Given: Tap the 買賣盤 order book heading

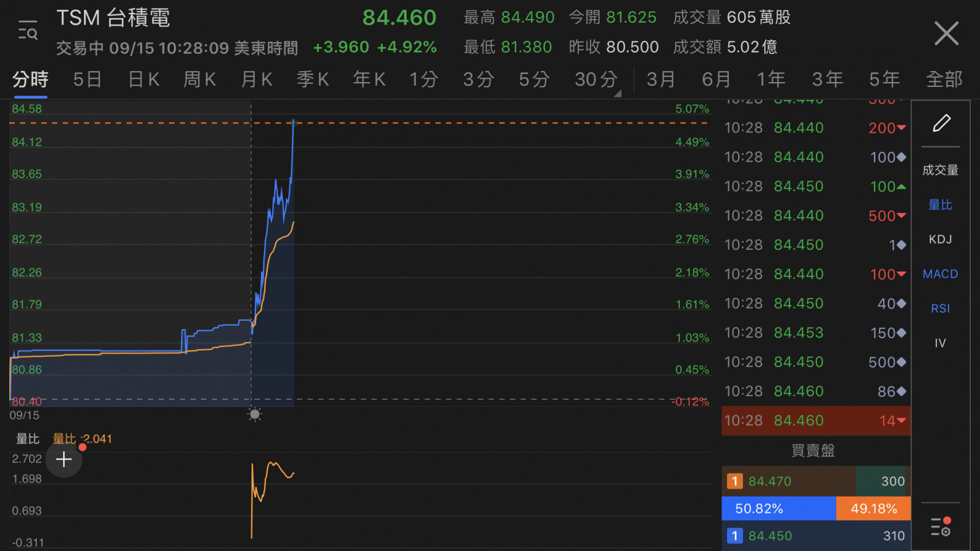Looking at the screenshot, I should [813, 451].
